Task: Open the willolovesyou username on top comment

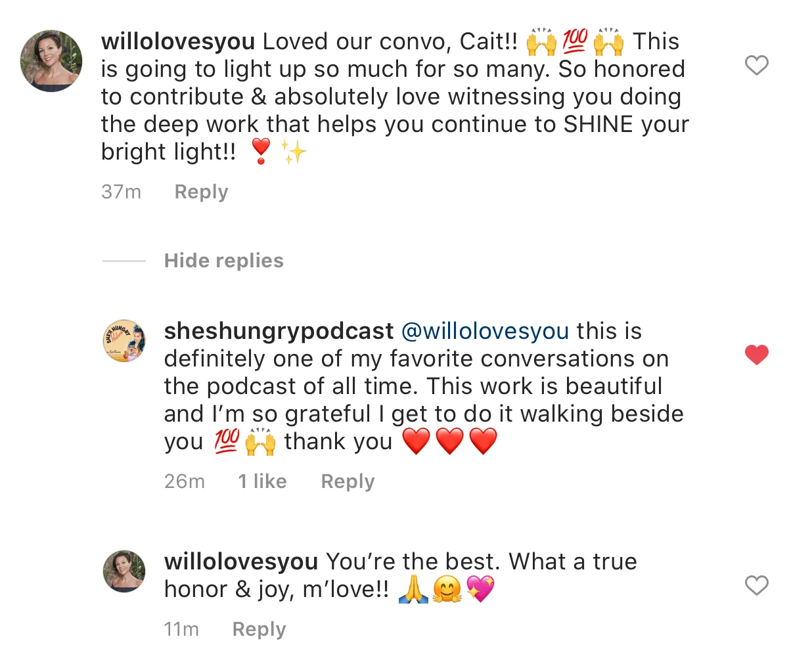Action: [x=178, y=41]
